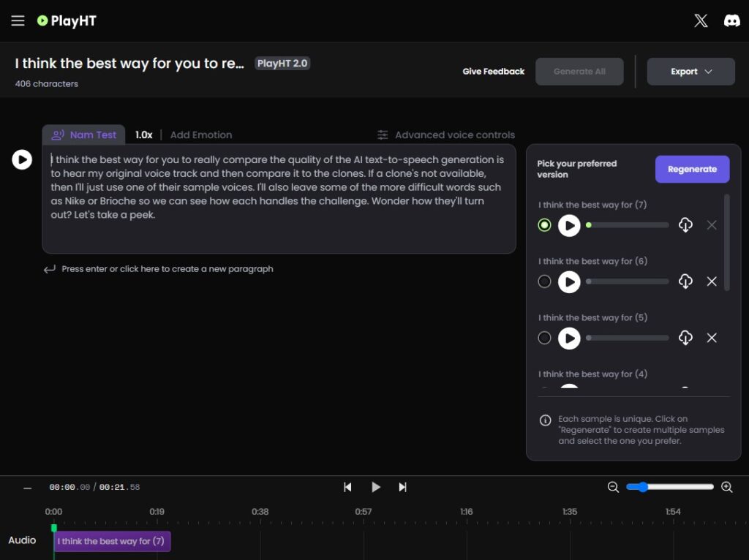Seek within version (5) progress bar

(x=627, y=338)
